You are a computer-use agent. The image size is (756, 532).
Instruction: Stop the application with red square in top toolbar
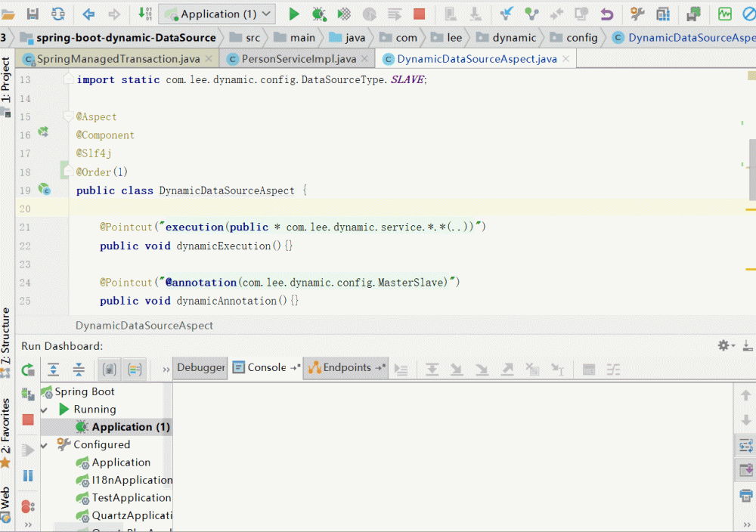click(419, 14)
